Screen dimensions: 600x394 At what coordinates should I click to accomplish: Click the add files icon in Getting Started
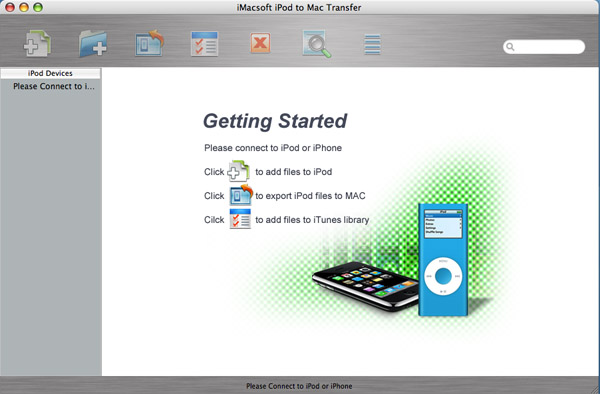tap(238, 171)
